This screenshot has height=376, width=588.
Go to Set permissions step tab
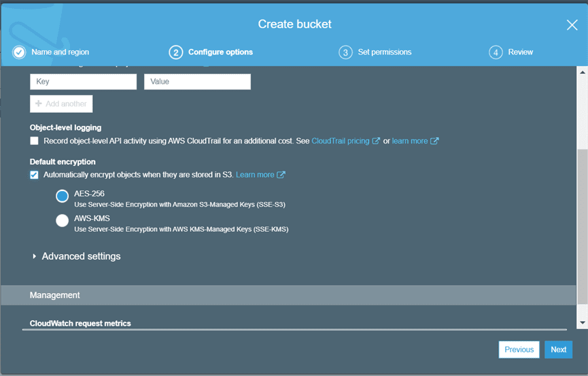[384, 52]
